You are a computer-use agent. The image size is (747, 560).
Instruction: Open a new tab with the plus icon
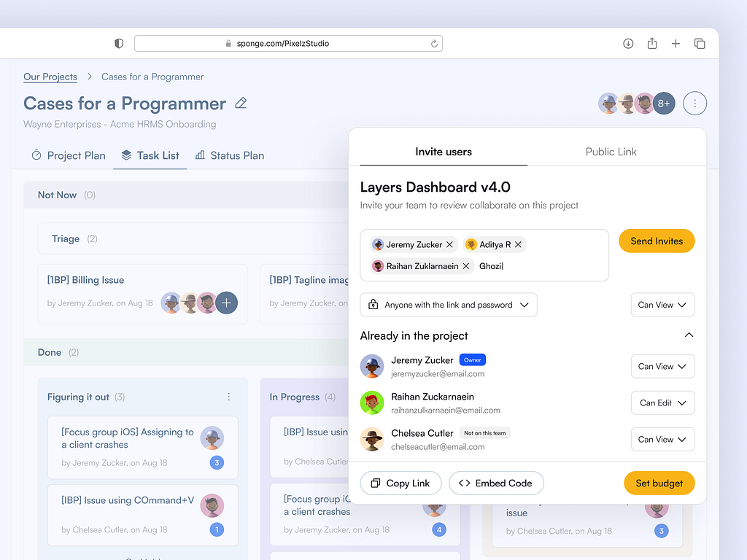coord(676,43)
